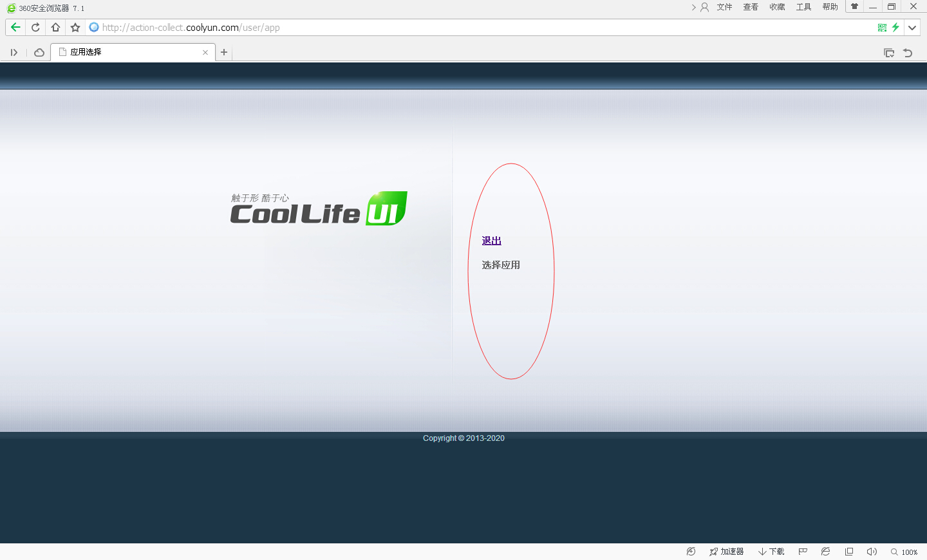Click the cloud sync icon near tabs
927x560 pixels.
39,53
